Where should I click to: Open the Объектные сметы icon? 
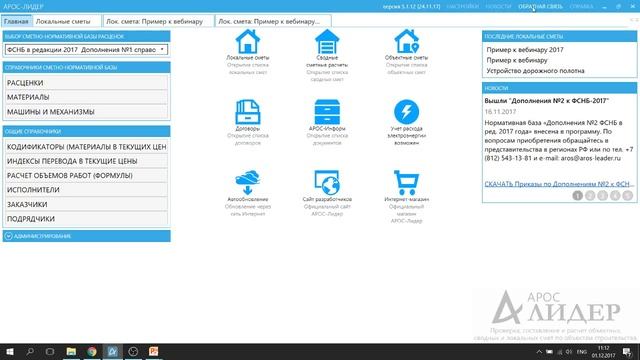(406, 41)
